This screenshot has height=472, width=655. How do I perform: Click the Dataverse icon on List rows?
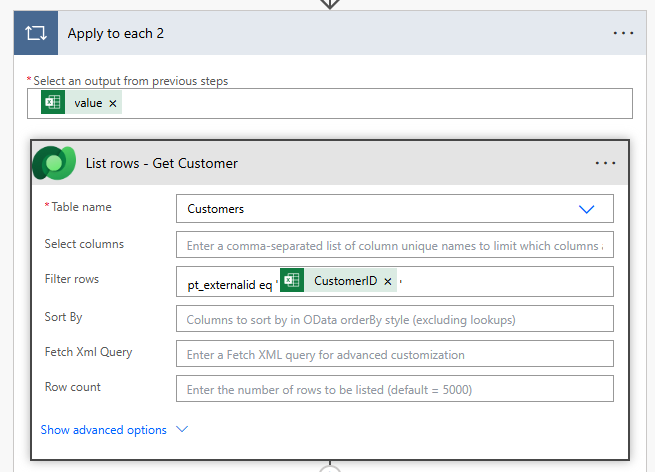click(x=54, y=163)
